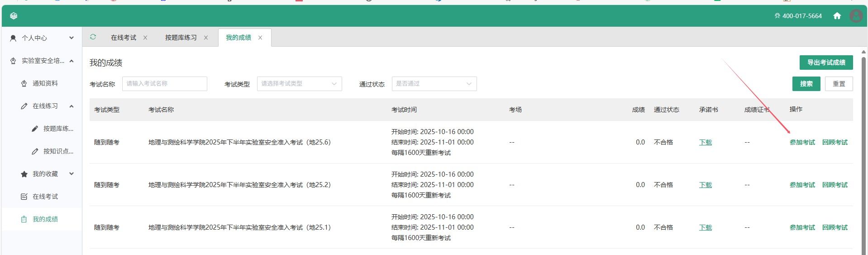Open the user avatar menu
868x255 pixels.
coord(856,16)
